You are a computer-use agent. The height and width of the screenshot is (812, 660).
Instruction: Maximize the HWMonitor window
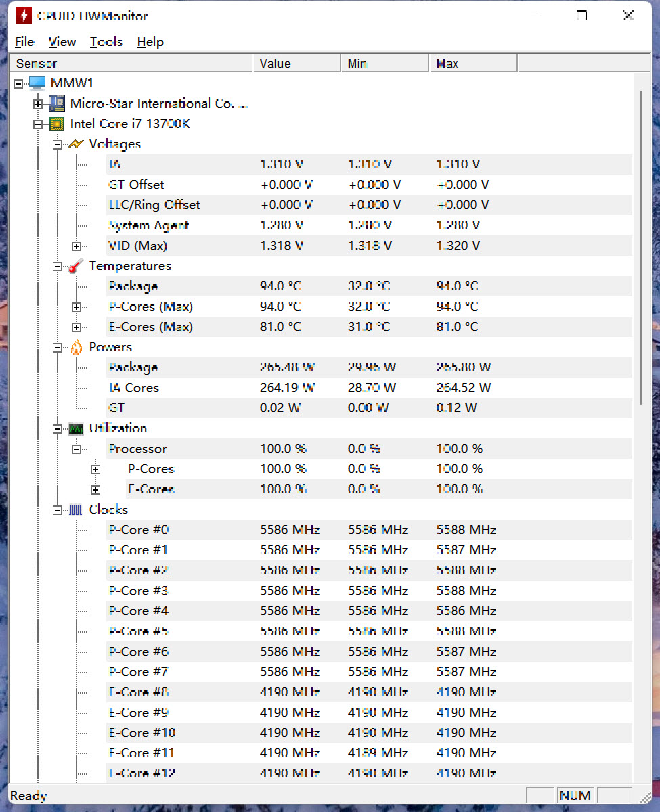tap(581, 16)
